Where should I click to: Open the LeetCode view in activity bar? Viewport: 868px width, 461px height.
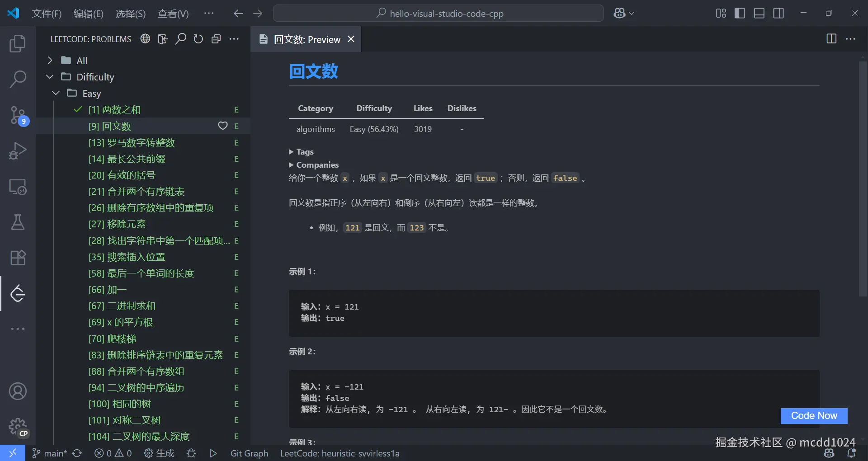coord(18,293)
